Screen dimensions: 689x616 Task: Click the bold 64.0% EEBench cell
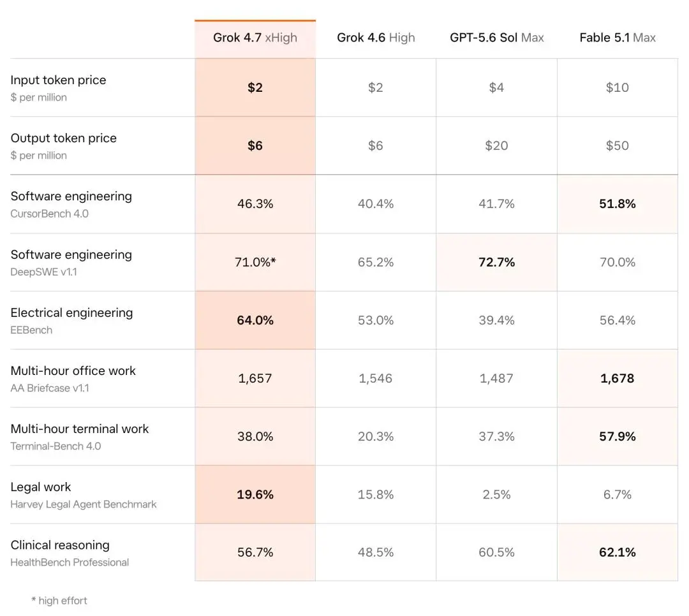pyautogui.click(x=255, y=320)
